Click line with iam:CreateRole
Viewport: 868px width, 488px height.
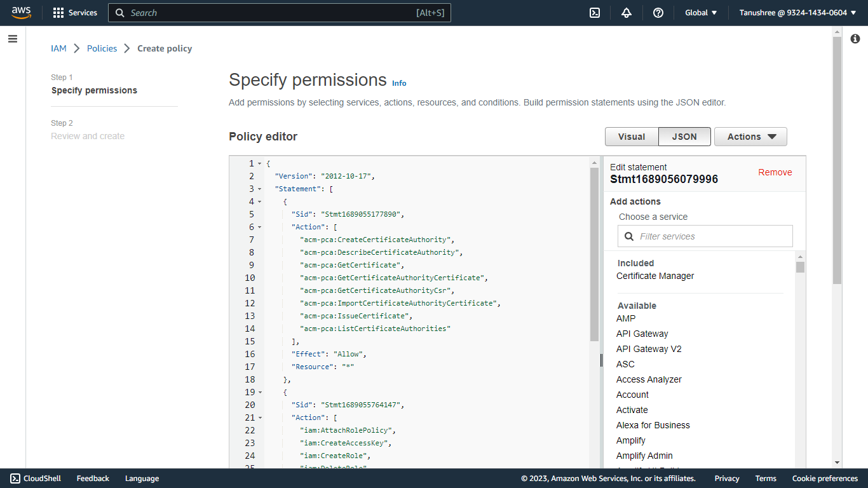point(337,456)
